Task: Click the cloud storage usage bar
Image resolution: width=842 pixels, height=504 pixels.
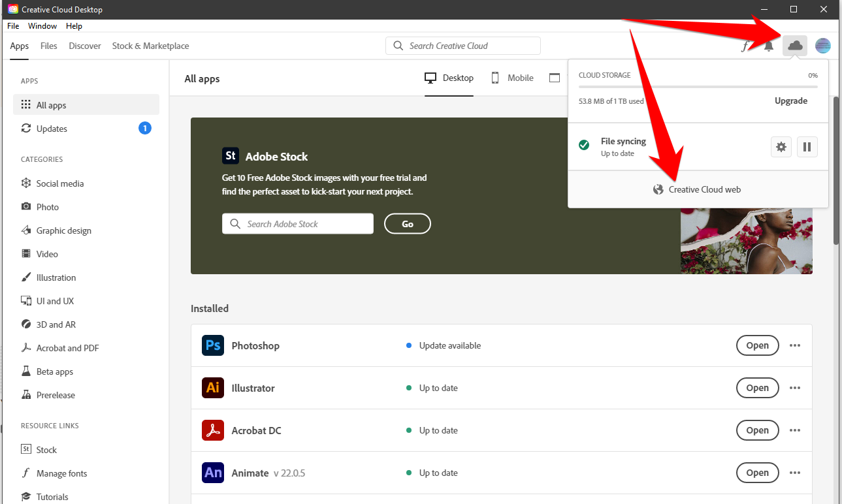Action: click(x=698, y=87)
